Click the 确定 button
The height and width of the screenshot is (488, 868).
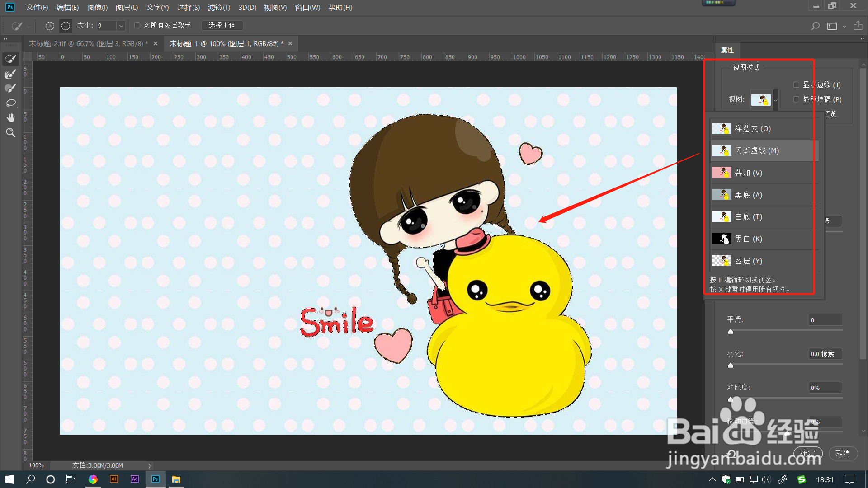click(808, 454)
